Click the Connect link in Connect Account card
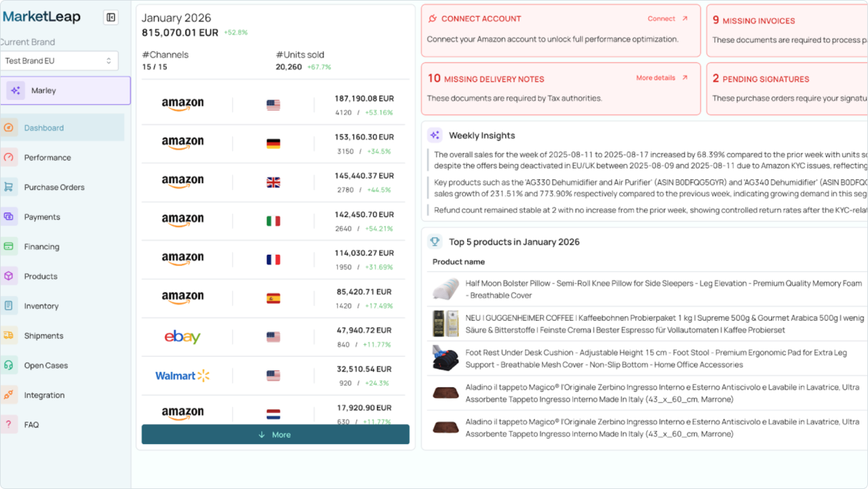 pos(668,19)
